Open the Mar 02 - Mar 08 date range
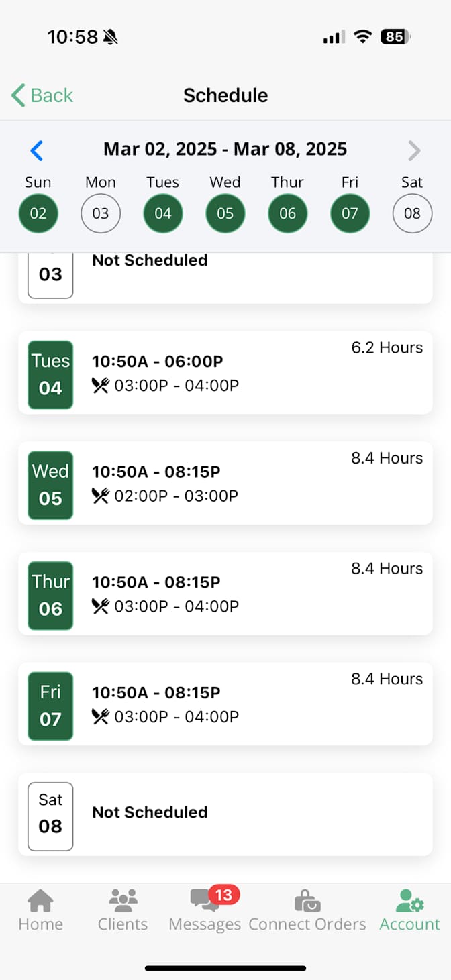 (225, 149)
